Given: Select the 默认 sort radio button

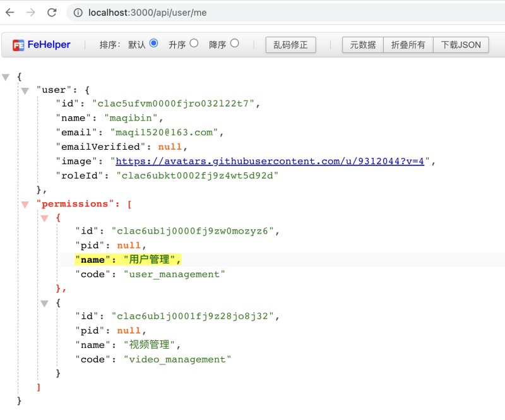Looking at the screenshot, I should pos(153,43).
